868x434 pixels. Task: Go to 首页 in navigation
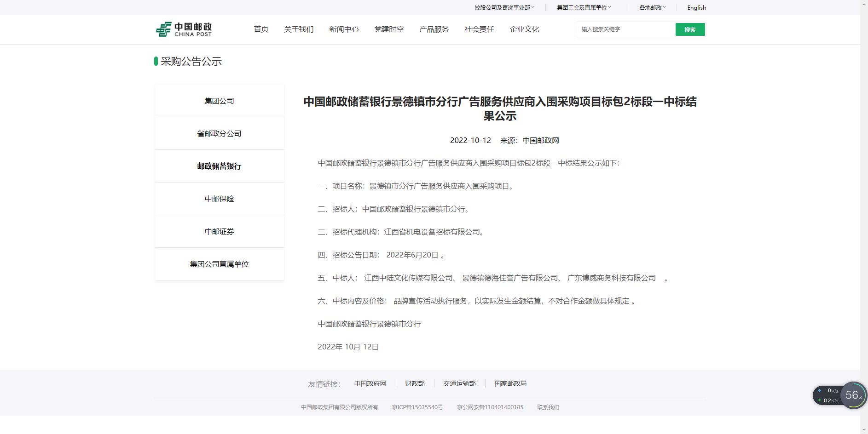pyautogui.click(x=261, y=29)
